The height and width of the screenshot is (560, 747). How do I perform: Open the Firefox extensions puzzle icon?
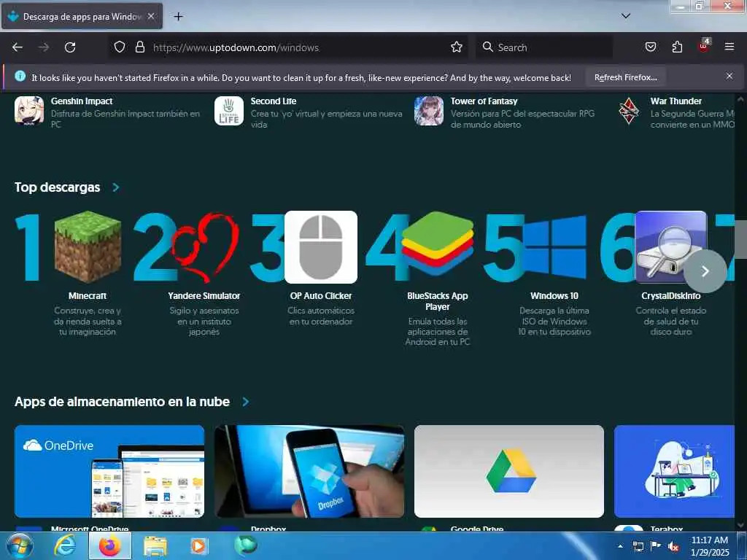point(677,47)
